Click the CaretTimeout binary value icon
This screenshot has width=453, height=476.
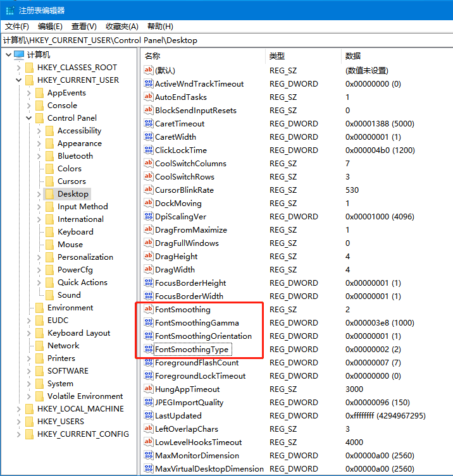pos(149,124)
